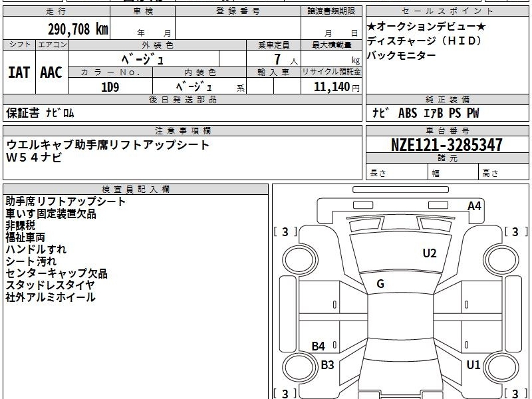Click the A4 damage mark on diagram
532x399 pixels.
(x=474, y=206)
